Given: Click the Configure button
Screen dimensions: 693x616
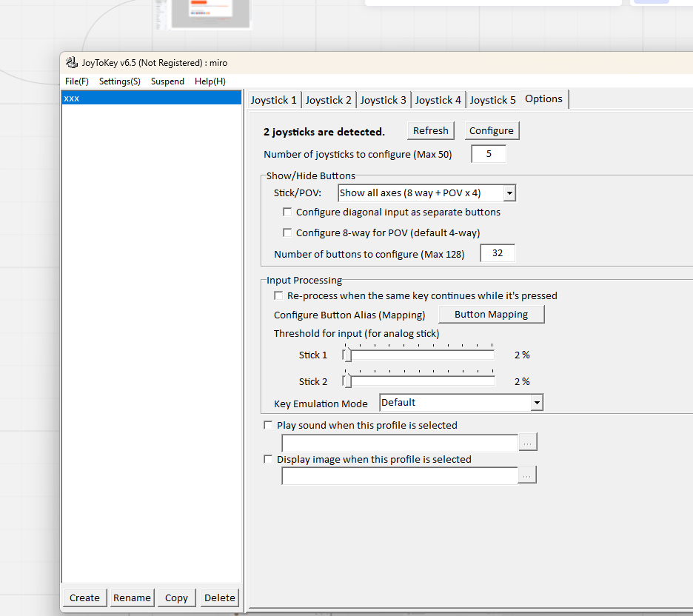Looking at the screenshot, I should tap(492, 131).
